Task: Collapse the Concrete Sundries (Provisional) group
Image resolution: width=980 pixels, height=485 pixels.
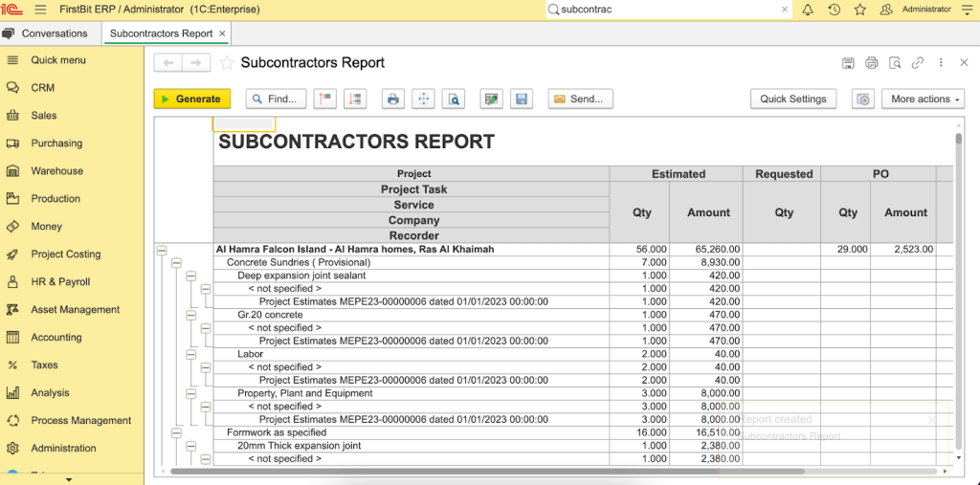Action: tap(176, 262)
